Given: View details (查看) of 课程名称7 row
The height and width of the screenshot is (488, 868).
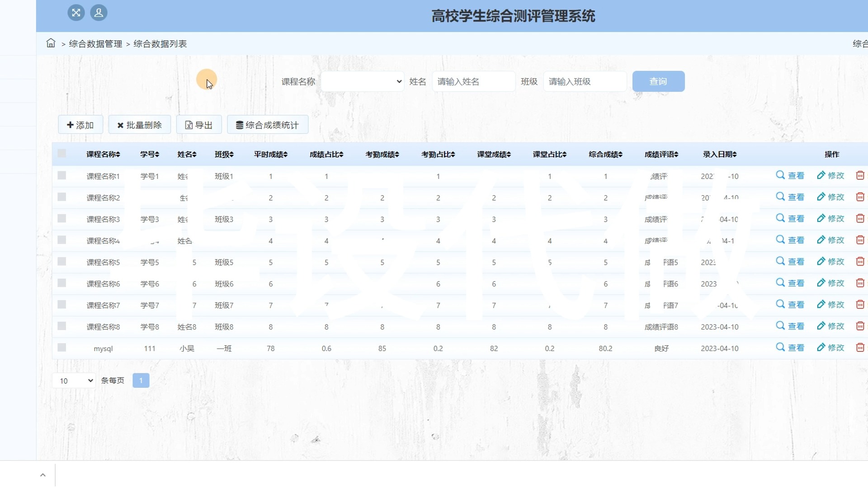Looking at the screenshot, I should coord(790,305).
